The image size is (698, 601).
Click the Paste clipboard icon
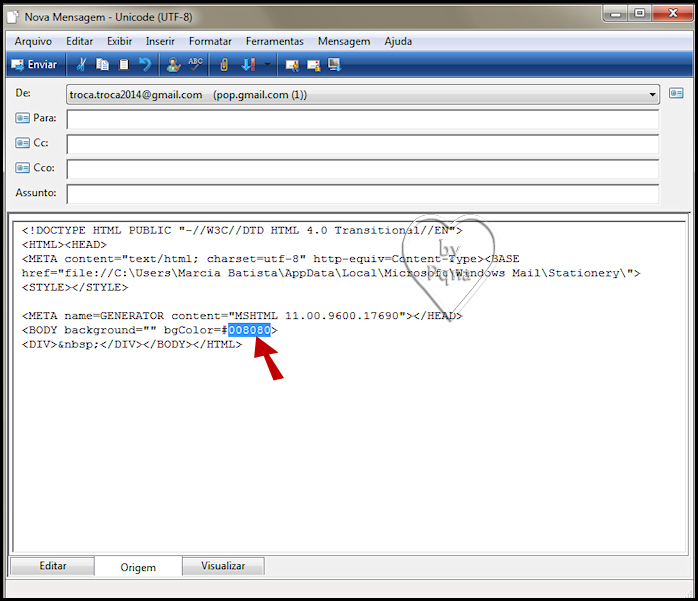(x=124, y=65)
